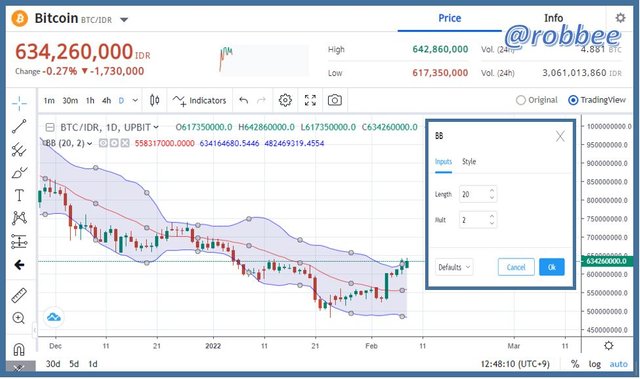This screenshot has width=640, height=379.
Task: Click the 634260000.0 current price label
Action: pyautogui.click(x=607, y=261)
